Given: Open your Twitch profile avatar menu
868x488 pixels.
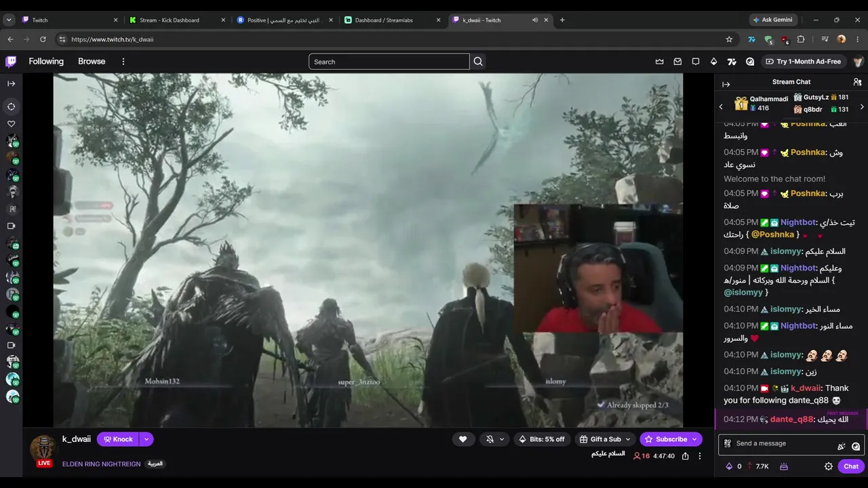Looking at the screenshot, I should (858, 62).
